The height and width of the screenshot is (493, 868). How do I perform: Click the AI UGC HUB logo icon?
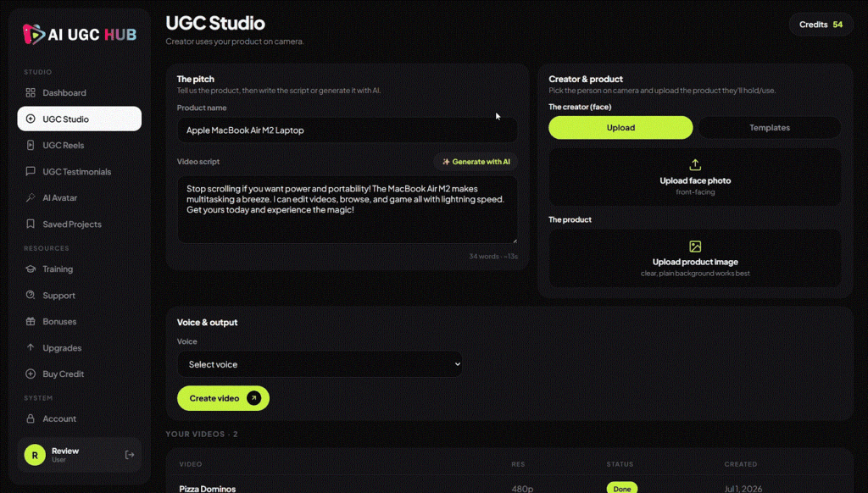tap(33, 34)
